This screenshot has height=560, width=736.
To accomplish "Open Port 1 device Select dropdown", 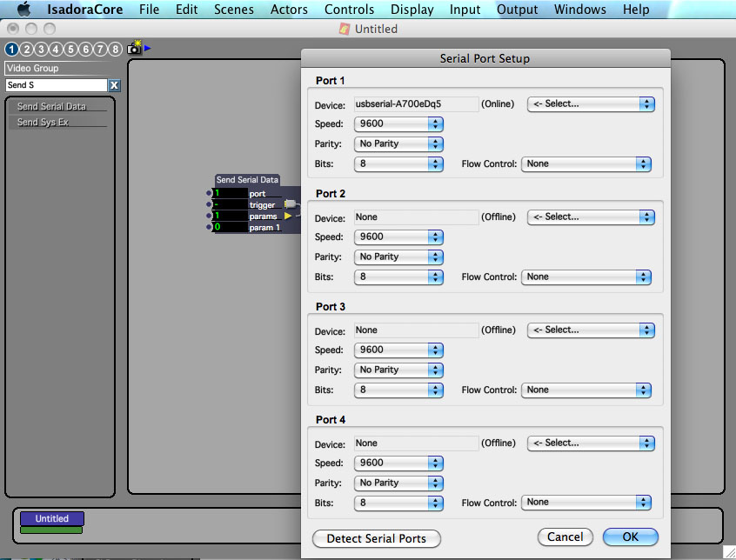I will click(591, 103).
